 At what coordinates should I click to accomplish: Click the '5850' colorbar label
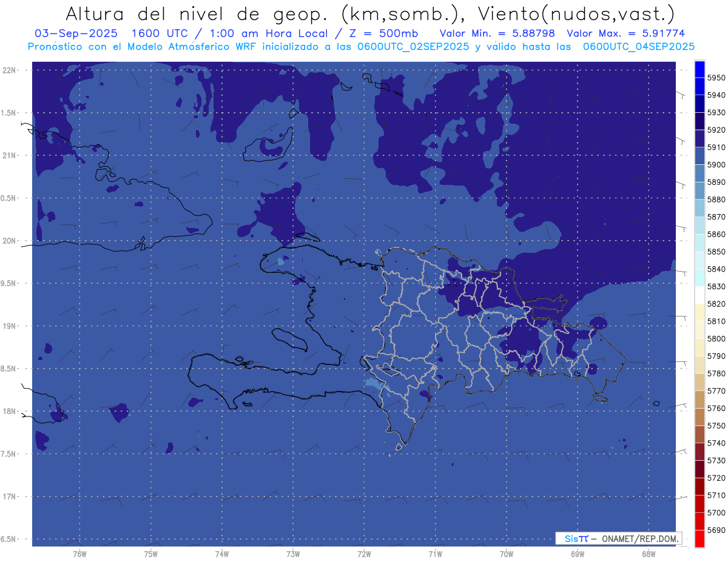(717, 252)
